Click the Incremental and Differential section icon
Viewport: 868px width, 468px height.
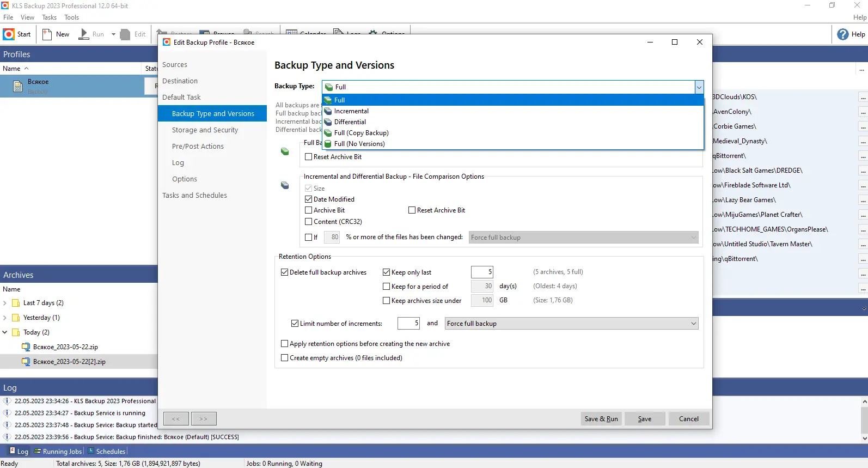(285, 185)
